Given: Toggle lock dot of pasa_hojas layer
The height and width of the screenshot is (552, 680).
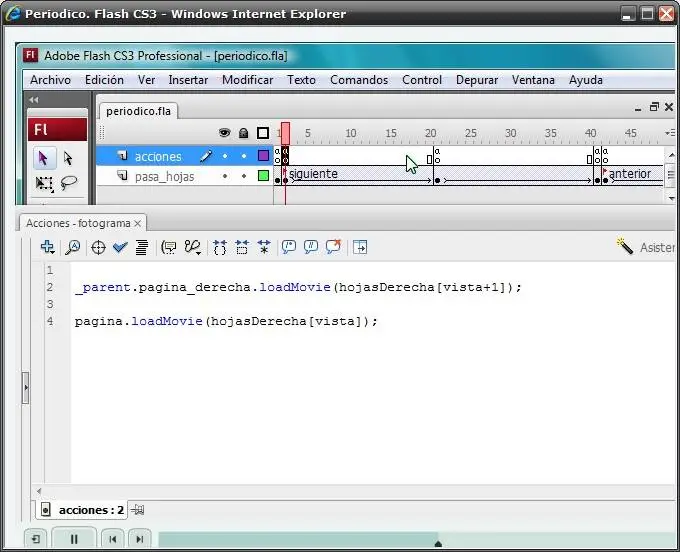Looking at the screenshot, I should coord(244,176).
